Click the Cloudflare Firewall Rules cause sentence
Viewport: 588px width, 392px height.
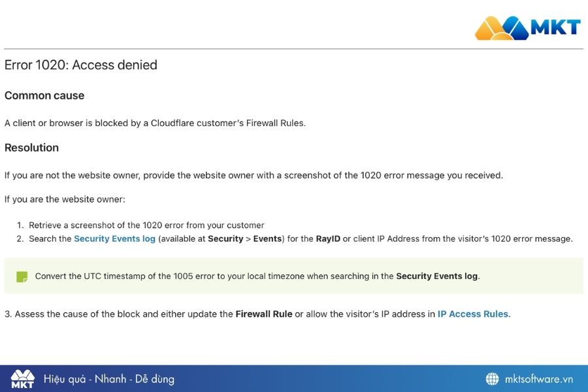(155, 123)
